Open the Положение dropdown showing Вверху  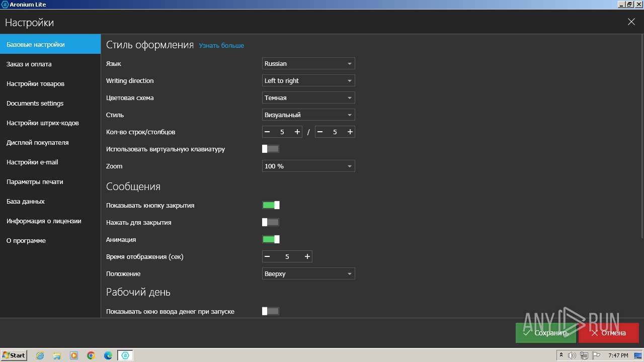point(308,274)
